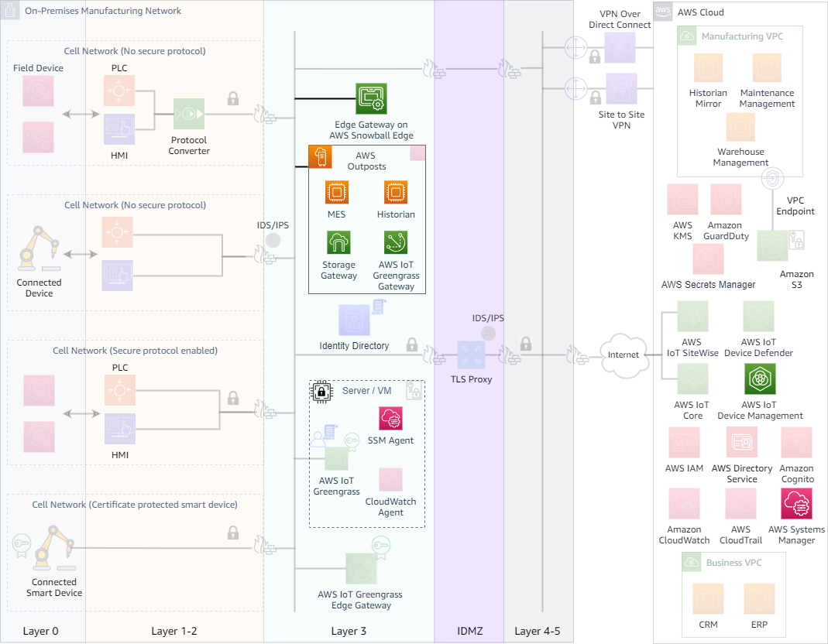Click the AWS IoT Greengrass icon in Server / VM

[336, 459]
